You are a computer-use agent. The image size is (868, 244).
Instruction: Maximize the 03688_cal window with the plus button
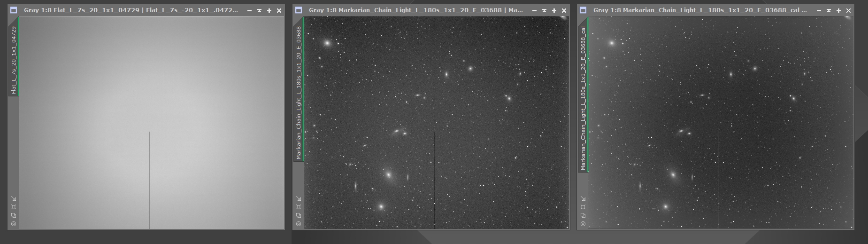(x=838, y=10)
